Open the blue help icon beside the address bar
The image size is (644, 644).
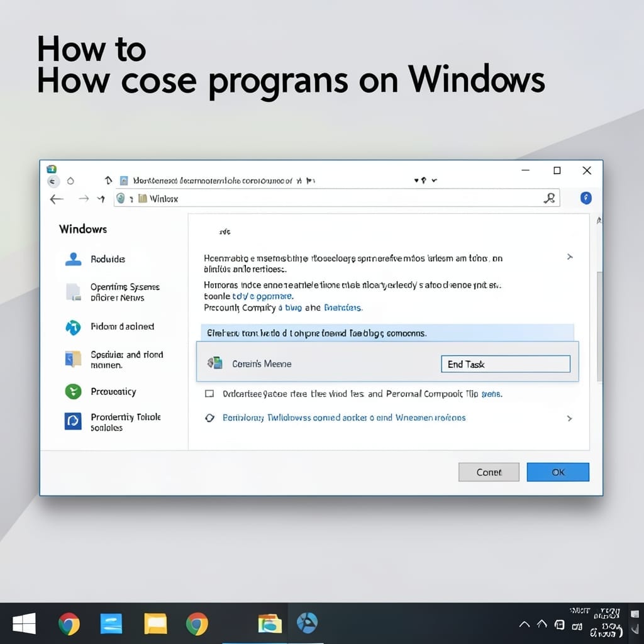pyautogui.click(x=586, y=198)
